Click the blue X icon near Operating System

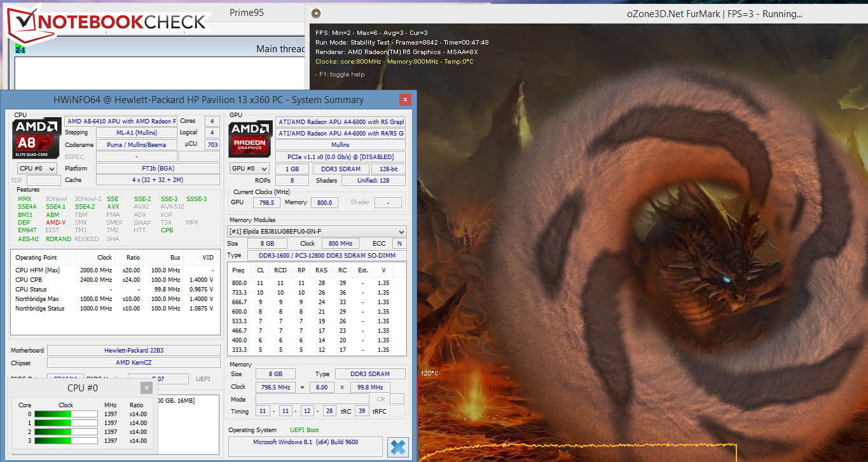(x=398, y=447)
